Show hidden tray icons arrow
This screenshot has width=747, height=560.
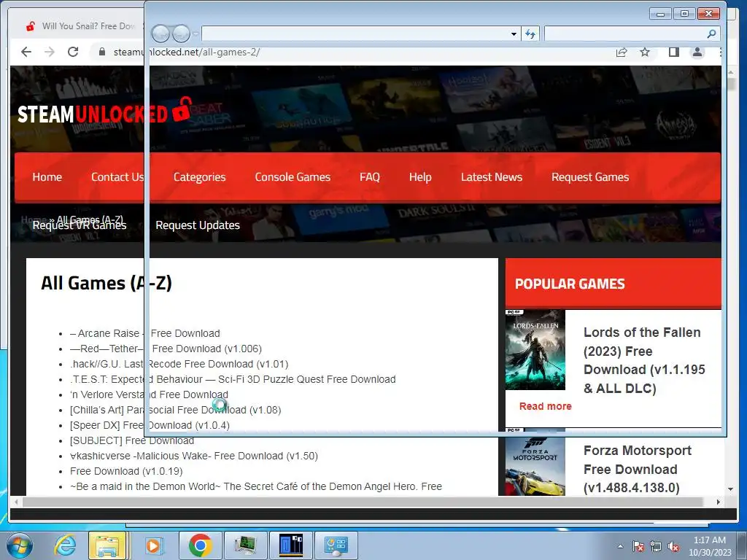point(620,546)
